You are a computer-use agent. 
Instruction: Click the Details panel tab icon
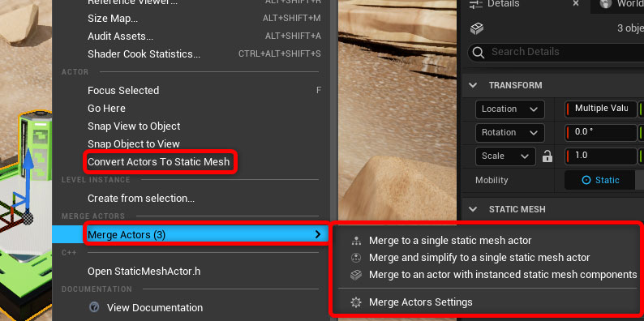475,4
